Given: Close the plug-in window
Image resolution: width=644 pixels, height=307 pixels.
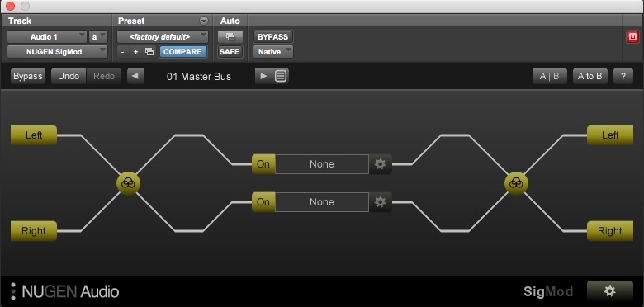Looking at the screenshot, I should coord(10,6).
